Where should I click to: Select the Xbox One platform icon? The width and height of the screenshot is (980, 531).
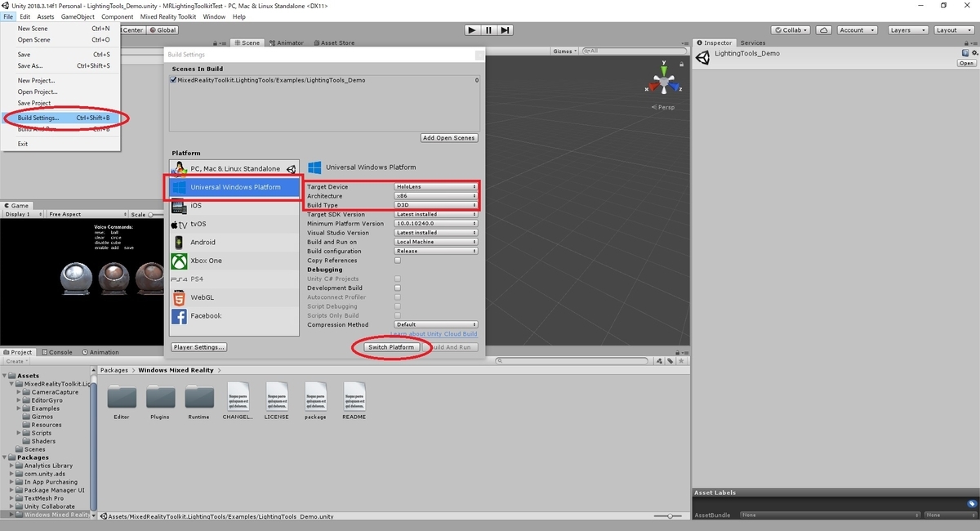pos(179,261)
